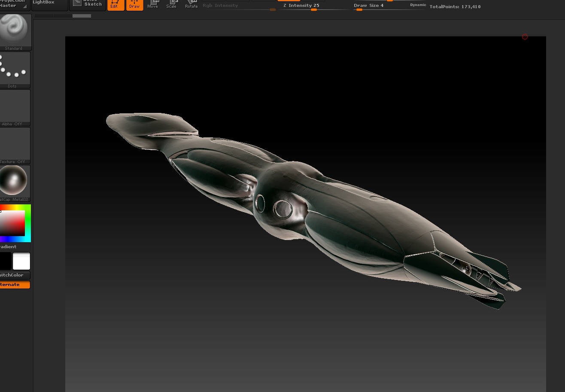Click the white secondary color swatch
Viewport: 565px width, 392px height.
point(21,261)
